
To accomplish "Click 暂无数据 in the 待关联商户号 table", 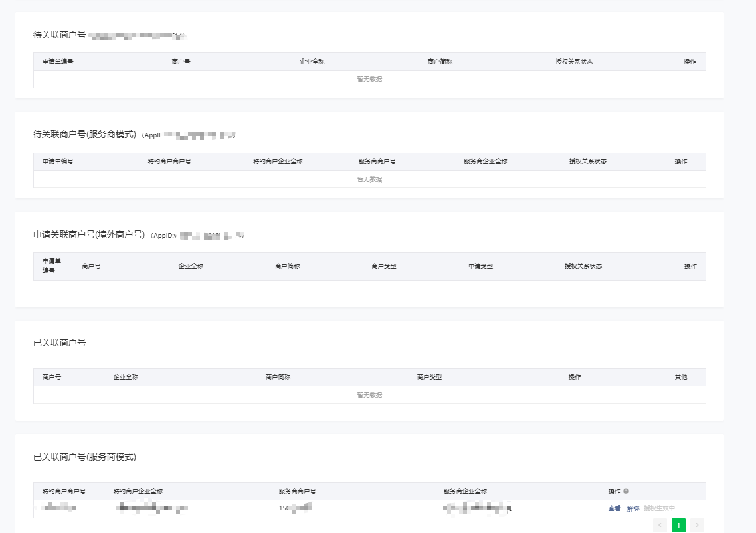I will point(369,79).
